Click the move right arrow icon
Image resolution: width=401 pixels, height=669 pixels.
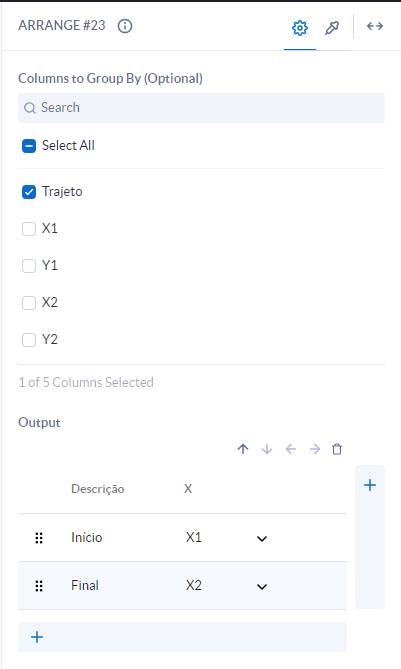point(315,449)
